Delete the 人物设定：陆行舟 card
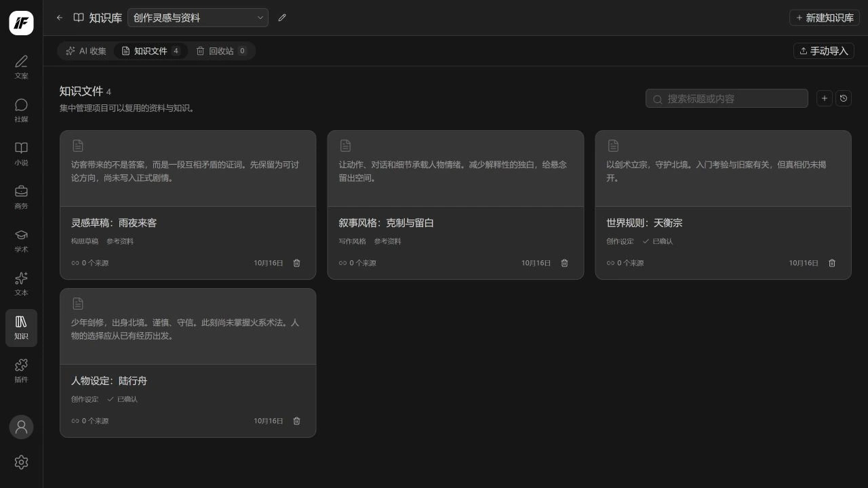868x488 pixels. (x=296, y=421)
